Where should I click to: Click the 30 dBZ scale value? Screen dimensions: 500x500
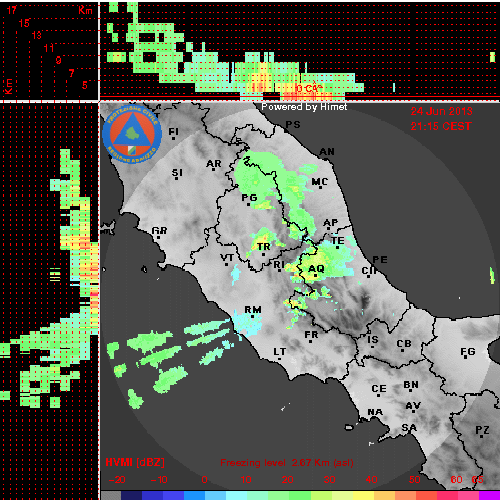click(329, 480)
